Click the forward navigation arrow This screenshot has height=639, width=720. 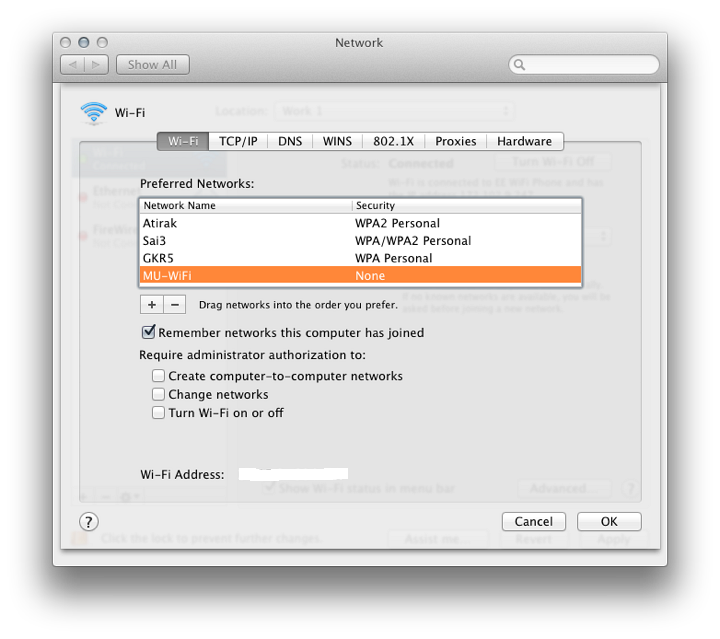[x=96, y=65]
